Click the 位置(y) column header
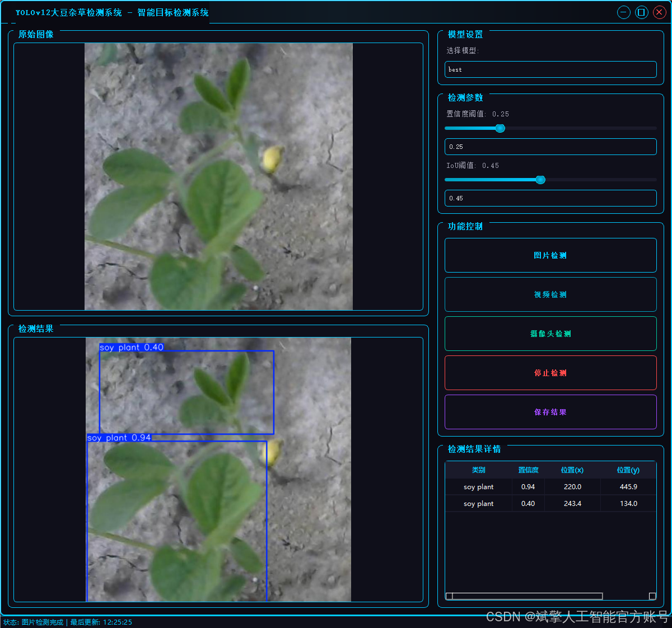 pos(628,470)
